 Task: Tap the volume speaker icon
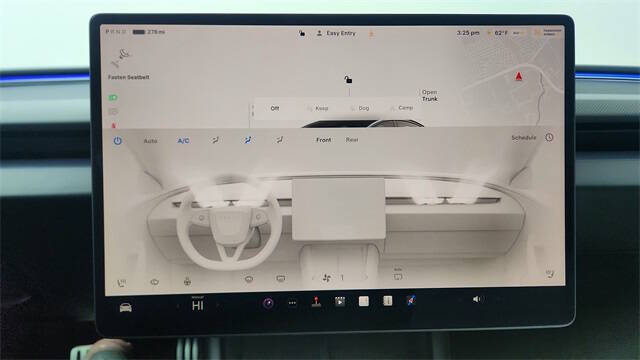(476, 299)
